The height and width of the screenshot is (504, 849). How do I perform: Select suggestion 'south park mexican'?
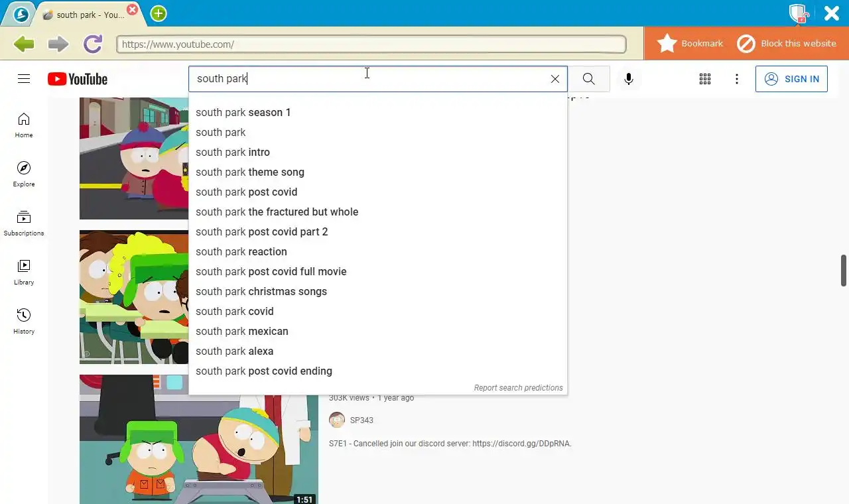pyautogui.click(x=378, y=332)
